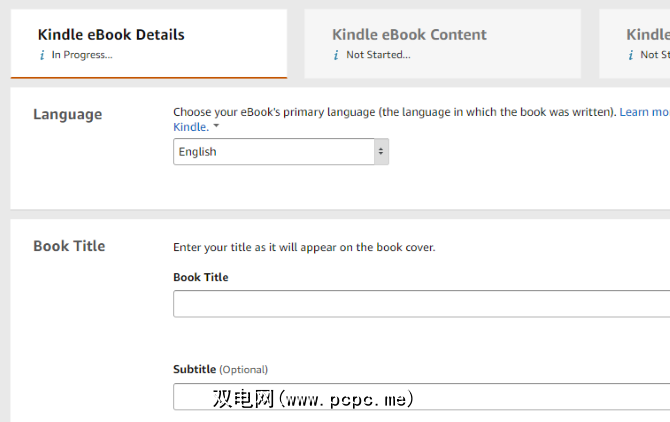Focus the Book Title text field

(x=420, y=304)
